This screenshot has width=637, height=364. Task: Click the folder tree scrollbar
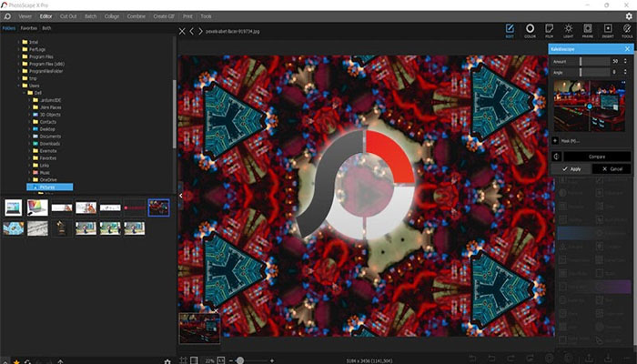[x=175, y=114]
